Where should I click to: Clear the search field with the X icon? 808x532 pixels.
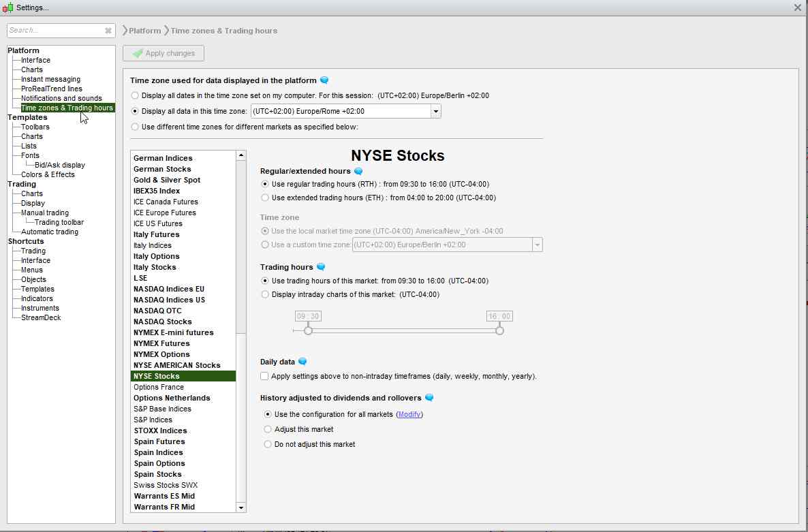(108, 31)
